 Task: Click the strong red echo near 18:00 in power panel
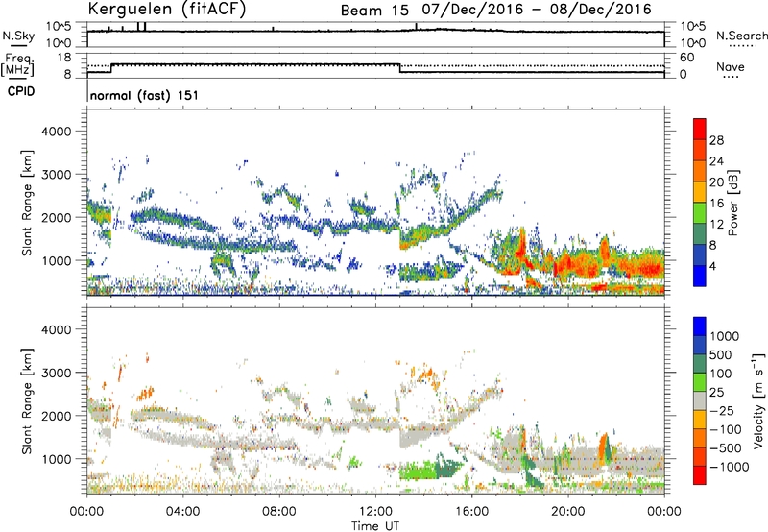[521, 245]
